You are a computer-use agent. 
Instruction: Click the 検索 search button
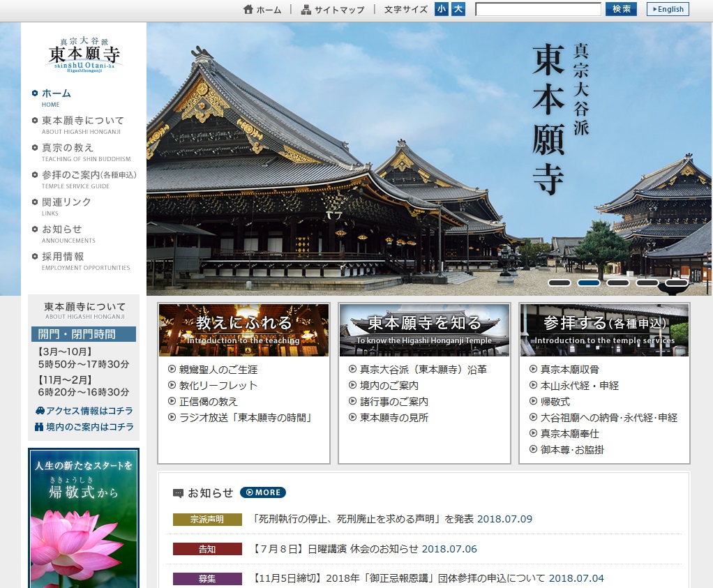coord(621,9)
